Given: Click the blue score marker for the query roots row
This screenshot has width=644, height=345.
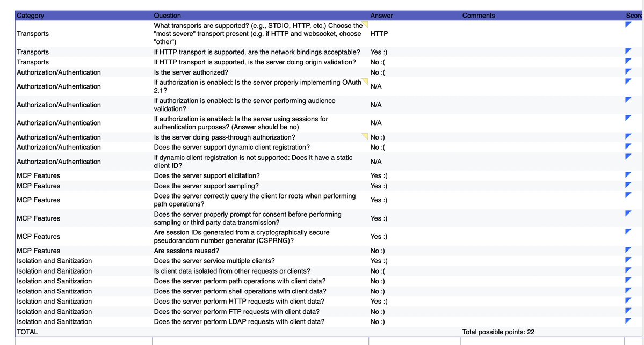Looking at the screenshot, I should [628, 195].
